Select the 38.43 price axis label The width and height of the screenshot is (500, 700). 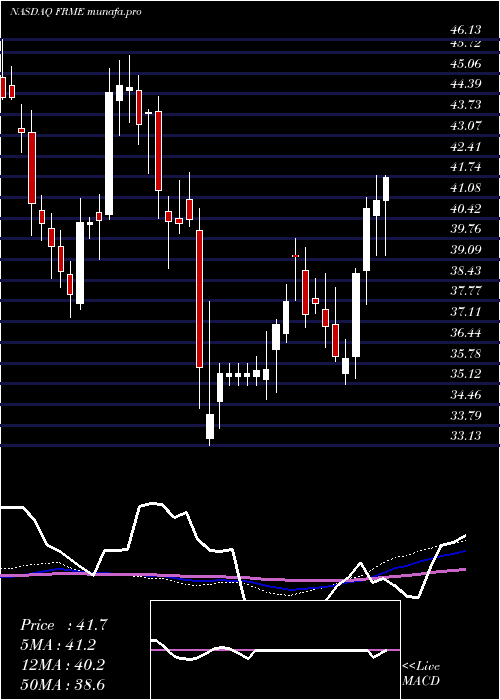pos(466,271)
